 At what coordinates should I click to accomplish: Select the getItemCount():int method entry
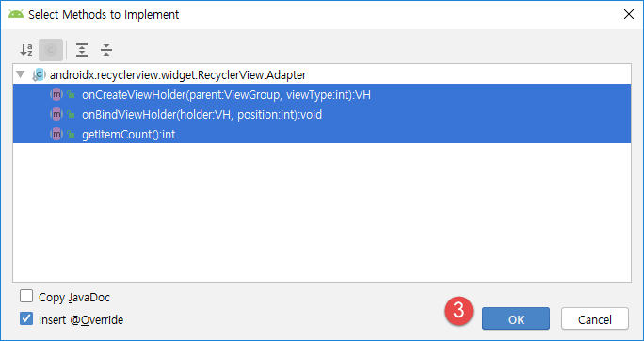(322, 134)
